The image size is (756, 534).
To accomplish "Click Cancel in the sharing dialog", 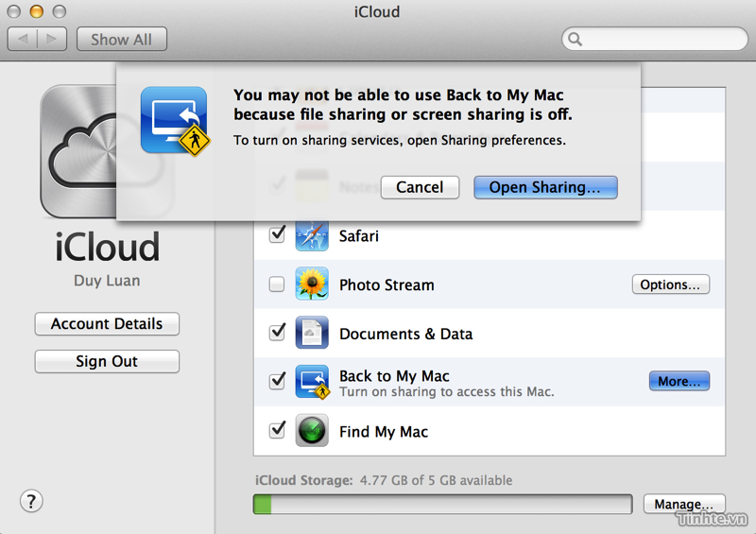I will pos(420,187).
